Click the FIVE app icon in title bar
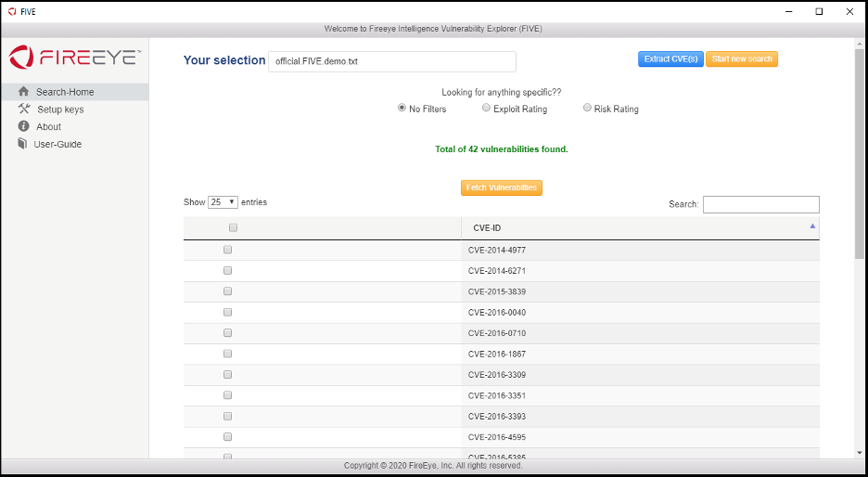The image size is (868, 477). (12, 12)
